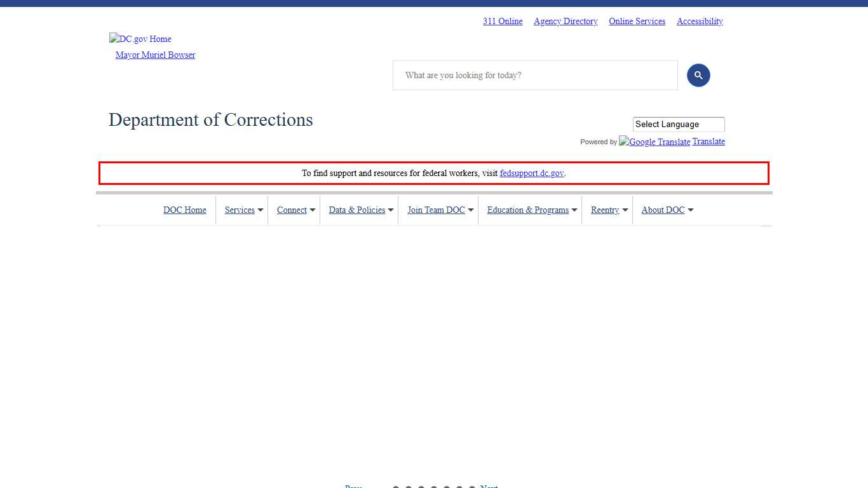Click the blue magnifier search button
This screenshot has height=488, width=868.
pyautogui.click(x=698, y=76)
